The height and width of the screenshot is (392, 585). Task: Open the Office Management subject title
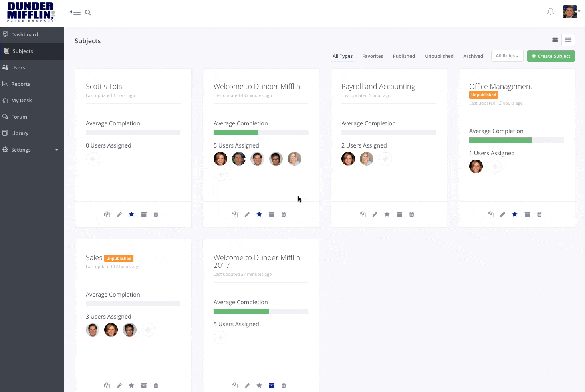click(x=501, y=87)
